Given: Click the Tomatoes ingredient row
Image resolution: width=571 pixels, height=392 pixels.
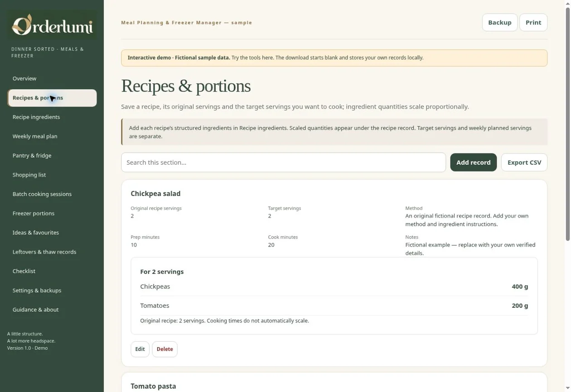Looking at the screenshot, I should point(334,306).
